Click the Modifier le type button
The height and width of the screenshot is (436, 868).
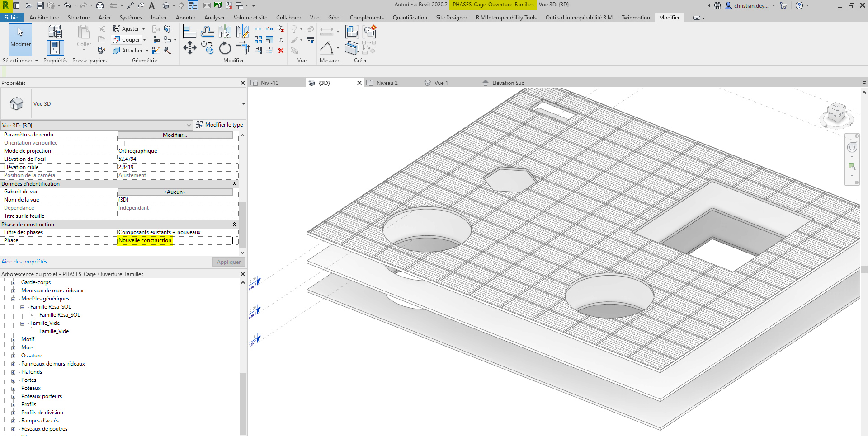pos(219,125)
